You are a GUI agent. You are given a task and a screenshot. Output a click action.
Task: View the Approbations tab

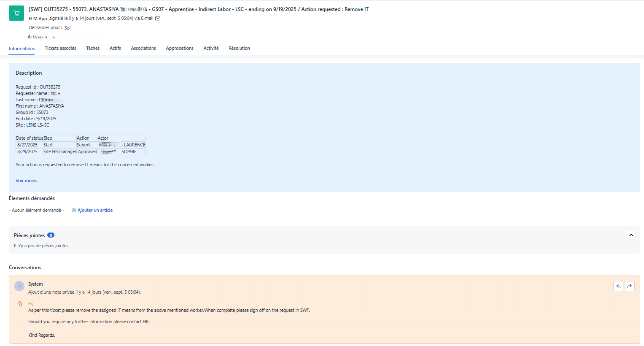click(x=180, y=49)
